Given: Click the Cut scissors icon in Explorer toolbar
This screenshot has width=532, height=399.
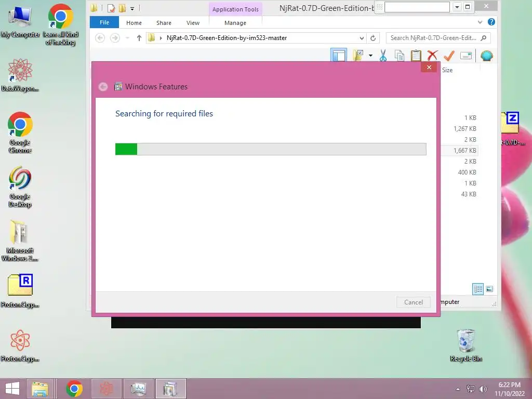Looking at the screenshot, I should coord(383,56).
